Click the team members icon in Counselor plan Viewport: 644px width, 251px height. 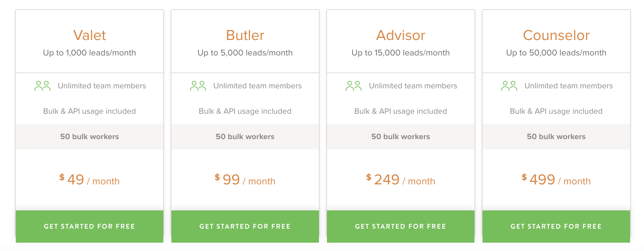(509, 86)
